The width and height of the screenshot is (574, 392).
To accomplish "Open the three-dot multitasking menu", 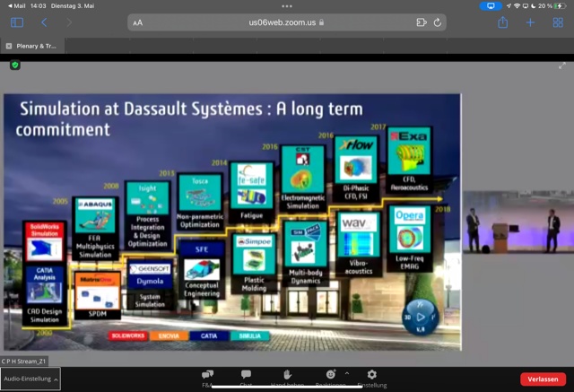I will (x=287, y=6).
